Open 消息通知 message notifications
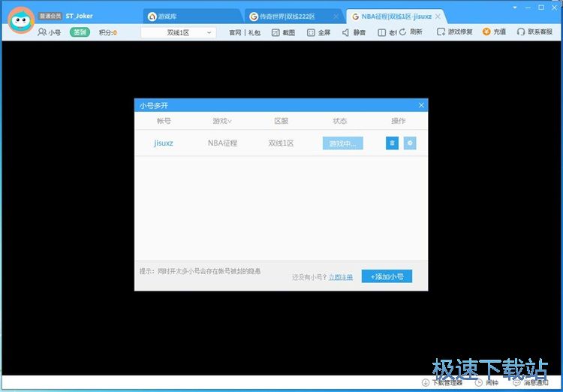Screen dimensions: 563x392 (531, 383)
